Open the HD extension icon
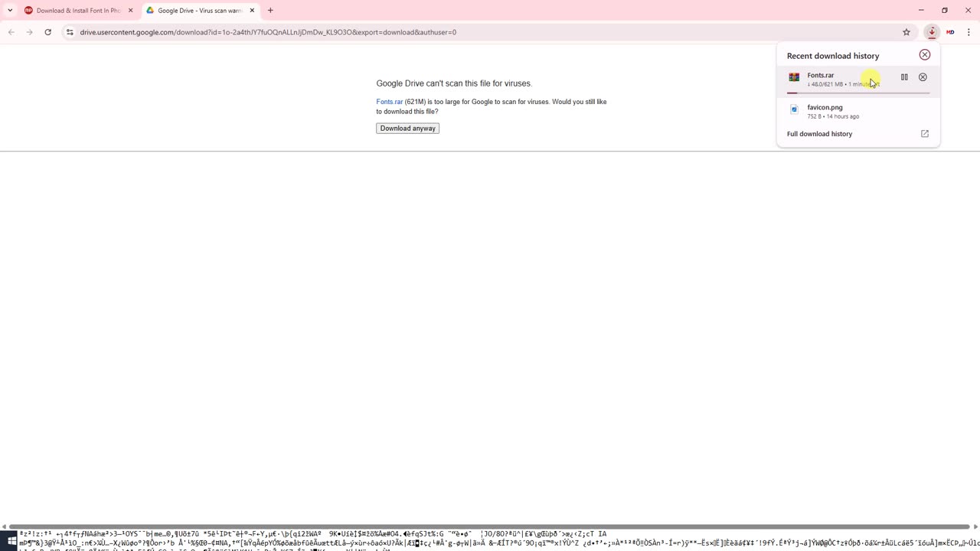The width and height of the screenshot is (980, 551). pyautogui.click(x=950, y=32)
